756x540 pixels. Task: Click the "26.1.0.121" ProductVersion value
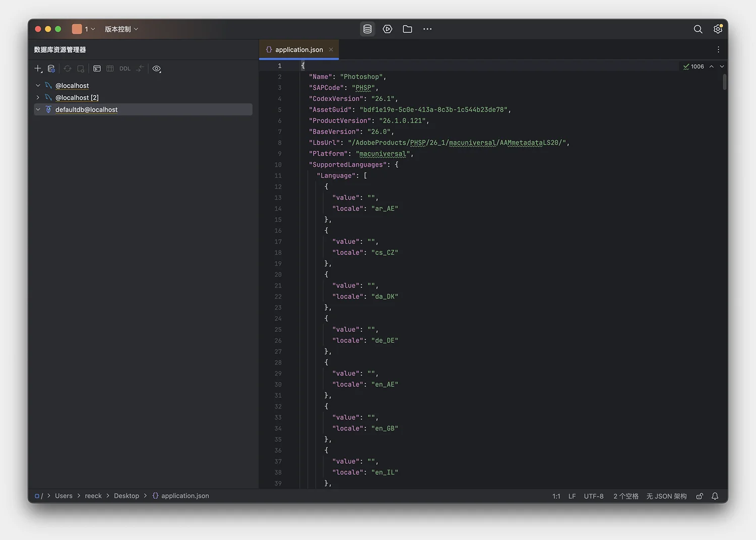point(403,121)
